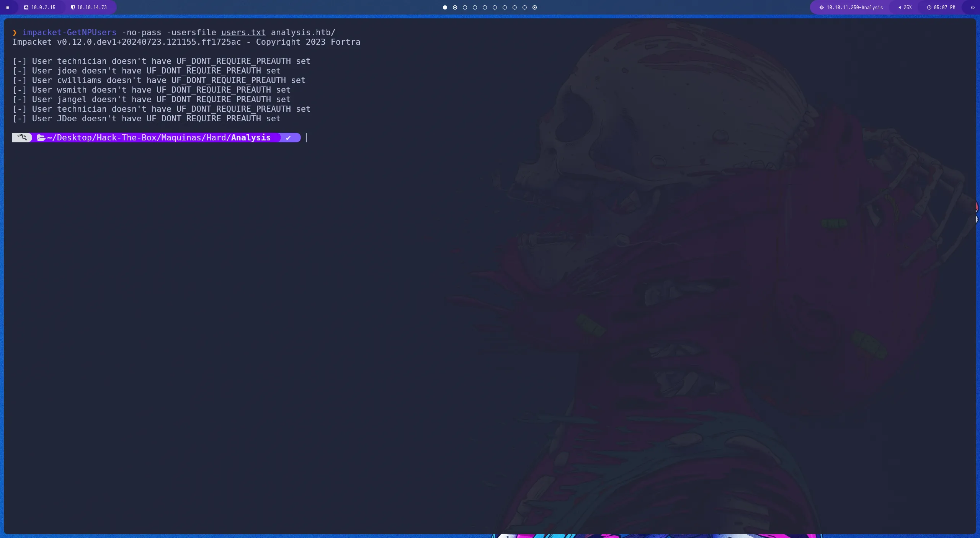This screenshot has height=538, width=980.
Task: Click the clock icon near 05:07 PM
Action: point(929,7)
